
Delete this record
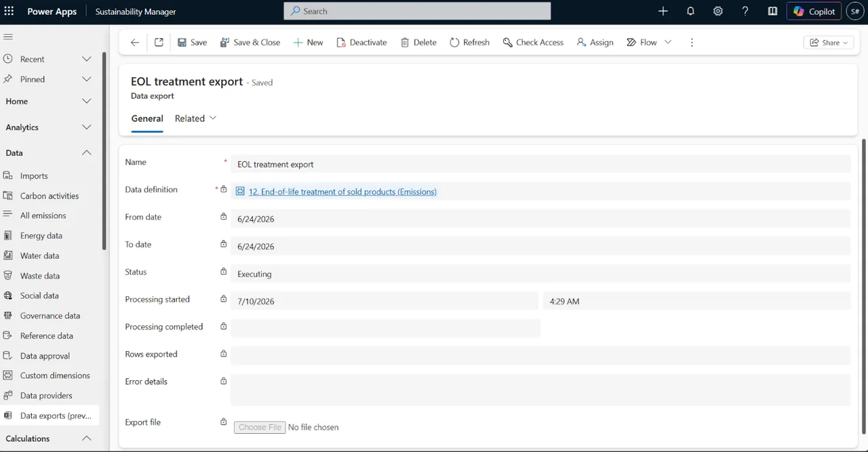418,42
